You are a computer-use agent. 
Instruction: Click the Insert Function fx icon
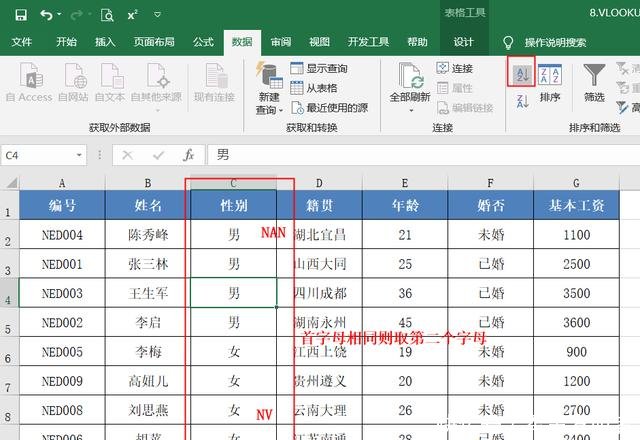(189, 155)
